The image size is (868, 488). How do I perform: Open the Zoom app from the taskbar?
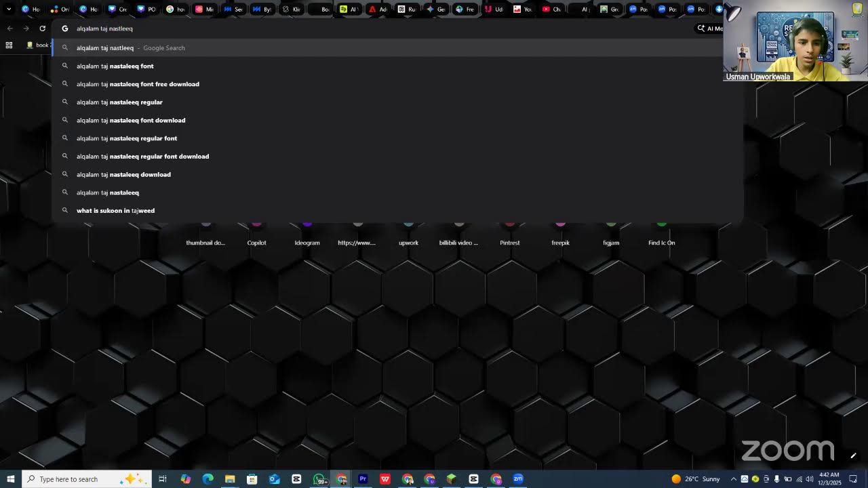tap(518, 479)
